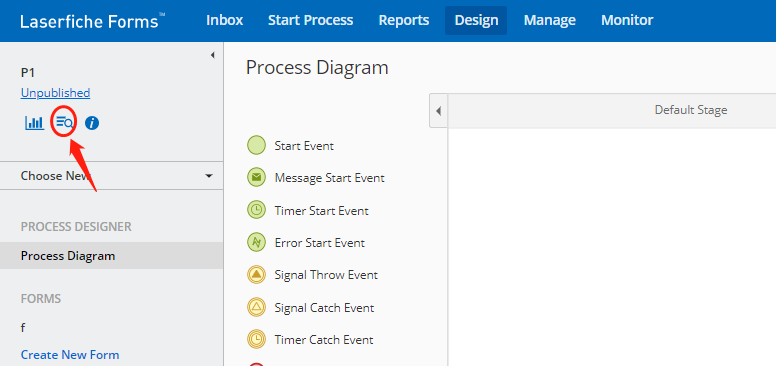Open form f in Forms list
Image resolution: width=776 pixels, height=366 pixels.
tap(23, 327)
